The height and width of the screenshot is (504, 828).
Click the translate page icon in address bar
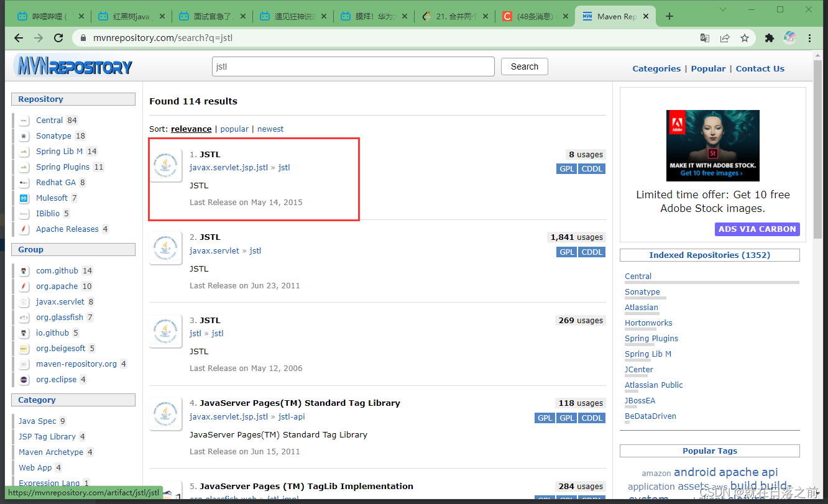pyautogui.click(x=704, y=38)
